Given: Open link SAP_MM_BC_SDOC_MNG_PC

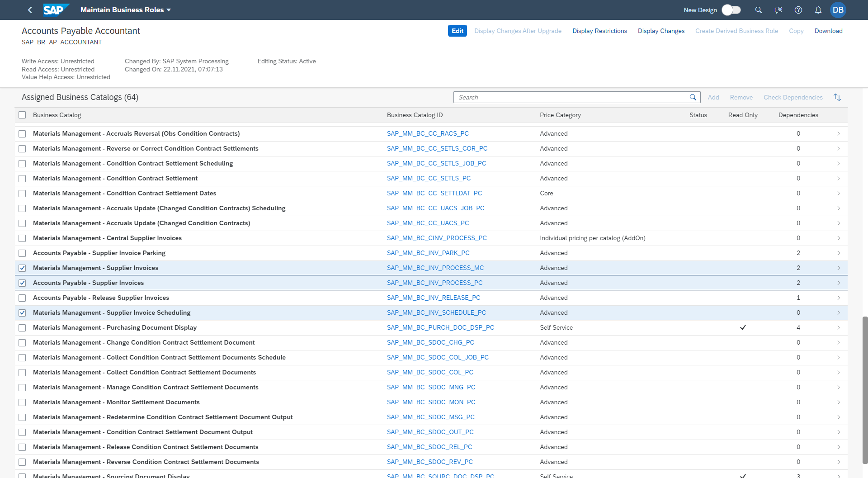Looking at the screenshot, I should [431, 387].
